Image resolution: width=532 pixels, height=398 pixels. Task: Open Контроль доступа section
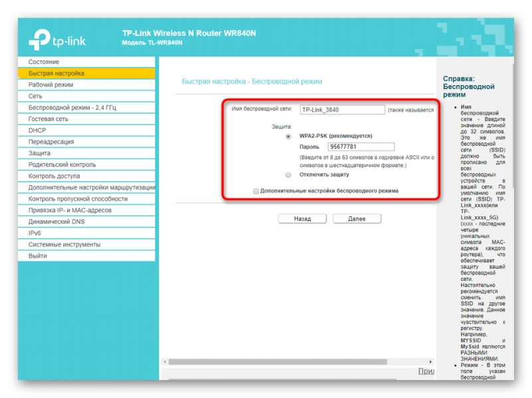(x=86, y=176)
